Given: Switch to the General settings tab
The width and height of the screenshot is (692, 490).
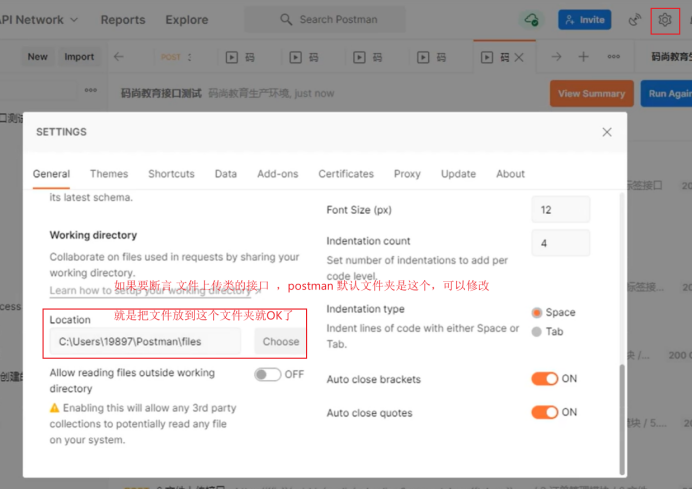Looking at the screenshot, I should (x=51, y=174).
